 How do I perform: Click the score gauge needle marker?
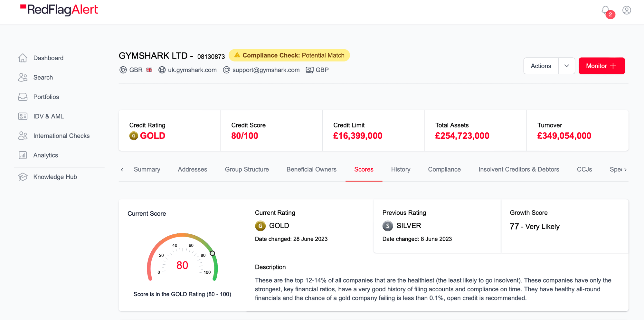212,253
